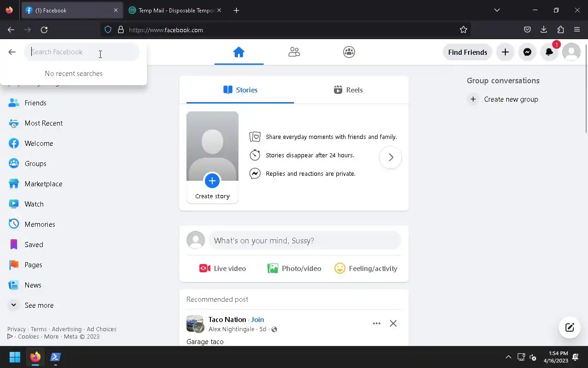588x368 pixels.
Task: Open the More footer link
Action: pos(51,337)
